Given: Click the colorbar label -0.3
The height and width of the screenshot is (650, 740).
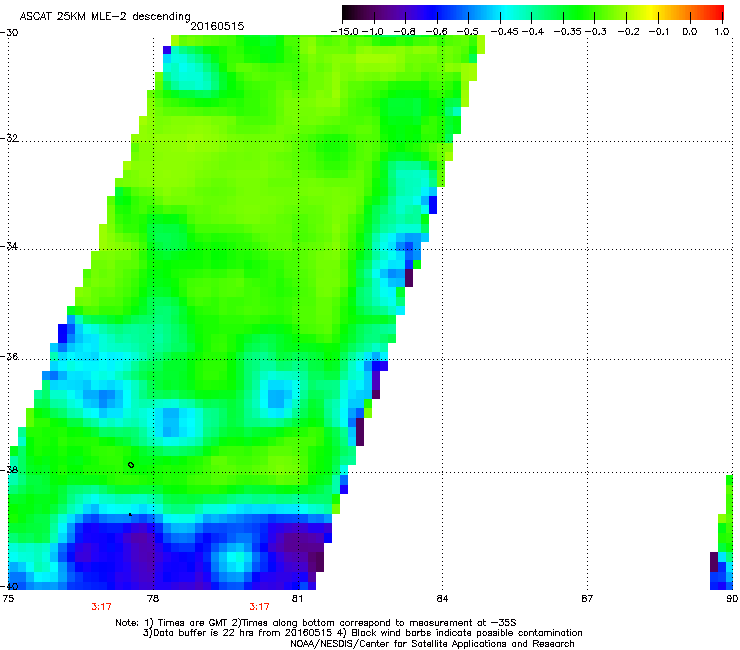Looking at the screenshot, I should click(x=596, y=32).
